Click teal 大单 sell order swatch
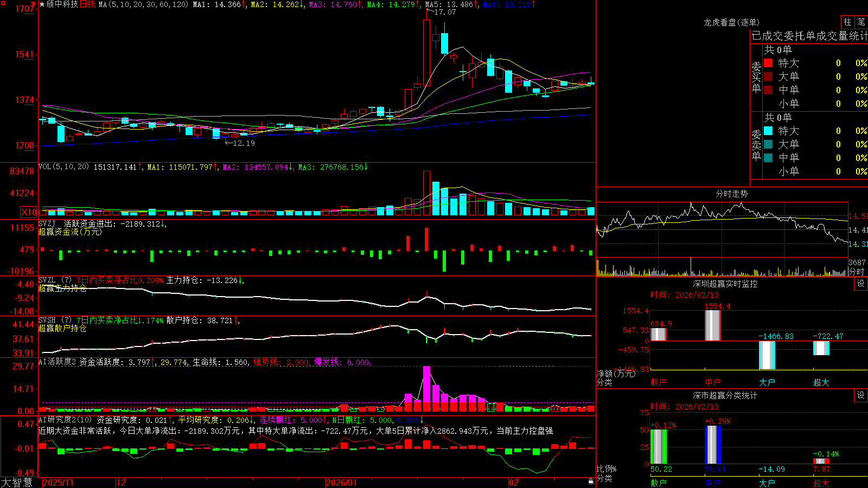868x488 pixels. click(768, 144)
